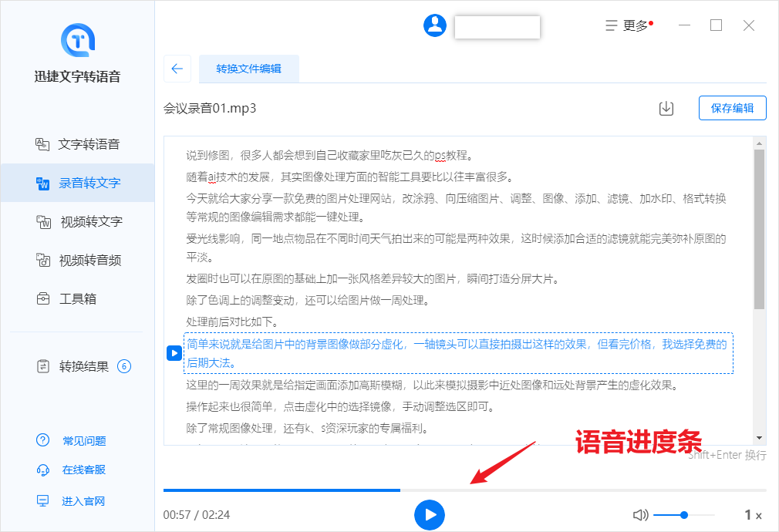Image resolution: width=779 pixels, height=532 pixels.
Task: Switch to the 转换文件编辑 tab
Action: click(x=248, y=69)
